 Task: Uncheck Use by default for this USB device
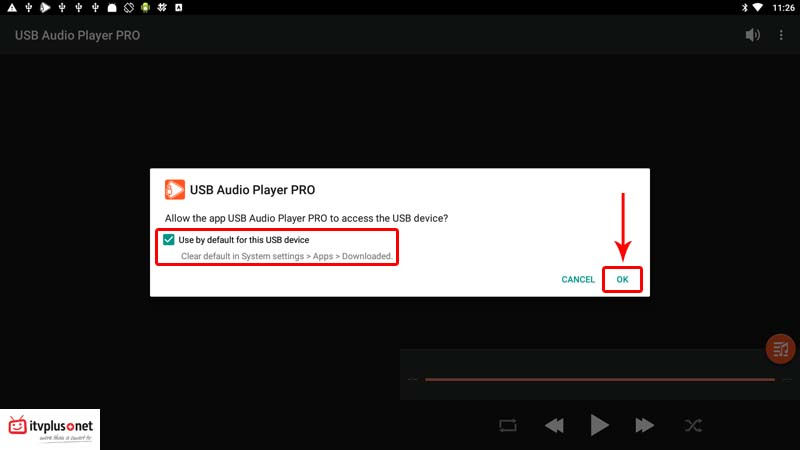pos(168,239)
